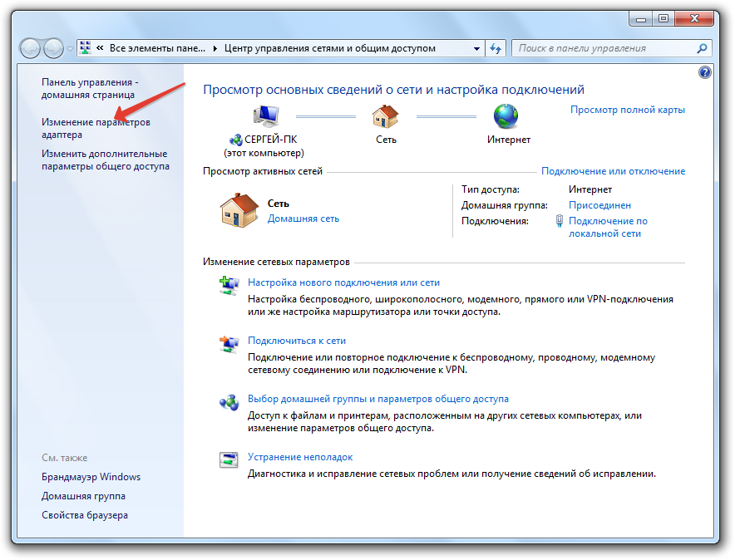735x560 pixels.
Task: Go back with the Back arrow button
Action: [x=31, y=47]
